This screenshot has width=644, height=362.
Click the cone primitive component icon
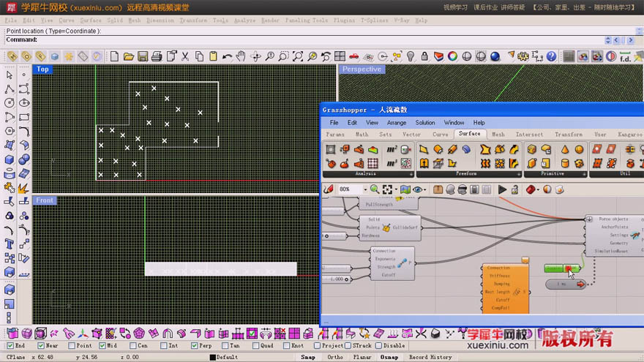tap(565, 149)
